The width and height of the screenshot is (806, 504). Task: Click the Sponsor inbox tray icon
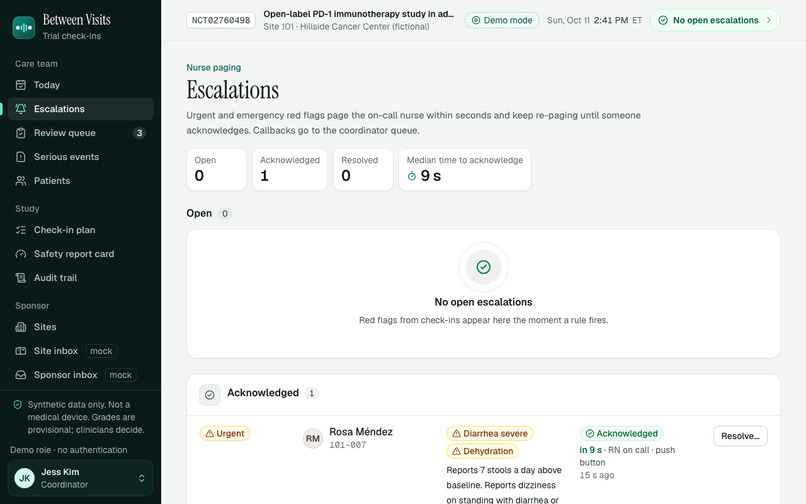(x=21, y=375)
